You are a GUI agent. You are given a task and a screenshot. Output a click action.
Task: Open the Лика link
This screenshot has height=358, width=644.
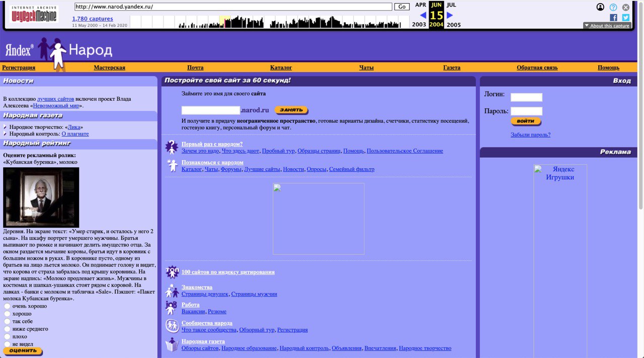click(74, 127)
